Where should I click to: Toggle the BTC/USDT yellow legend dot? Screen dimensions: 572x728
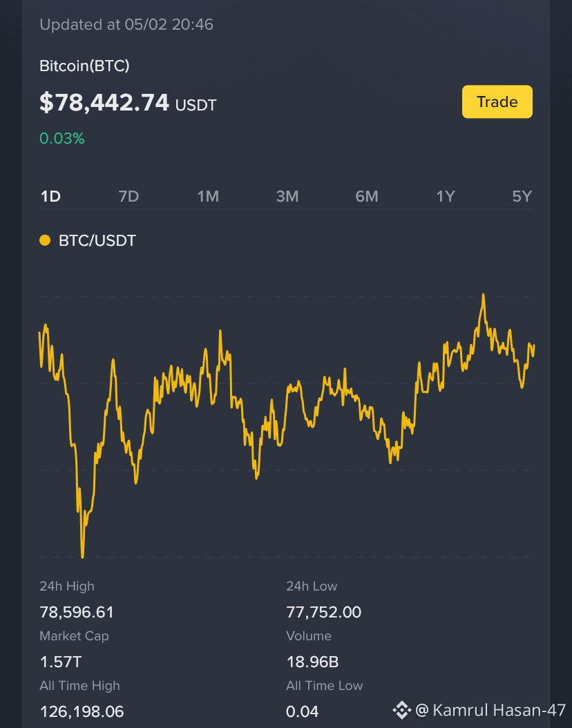tap(45, 240)
